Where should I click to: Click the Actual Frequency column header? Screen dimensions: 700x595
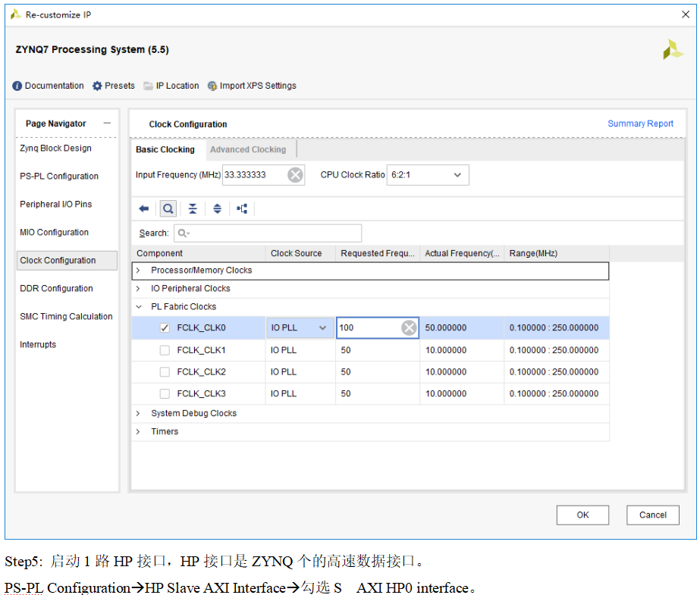[462, 253]
